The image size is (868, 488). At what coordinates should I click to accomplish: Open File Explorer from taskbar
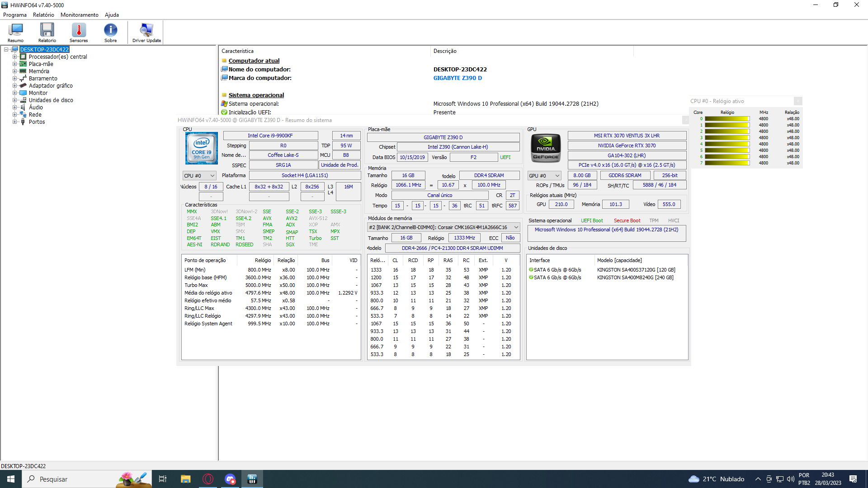coord(185,479)
